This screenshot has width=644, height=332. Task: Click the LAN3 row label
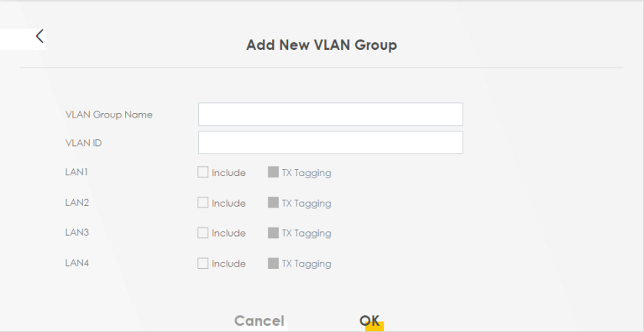[77, 232]
